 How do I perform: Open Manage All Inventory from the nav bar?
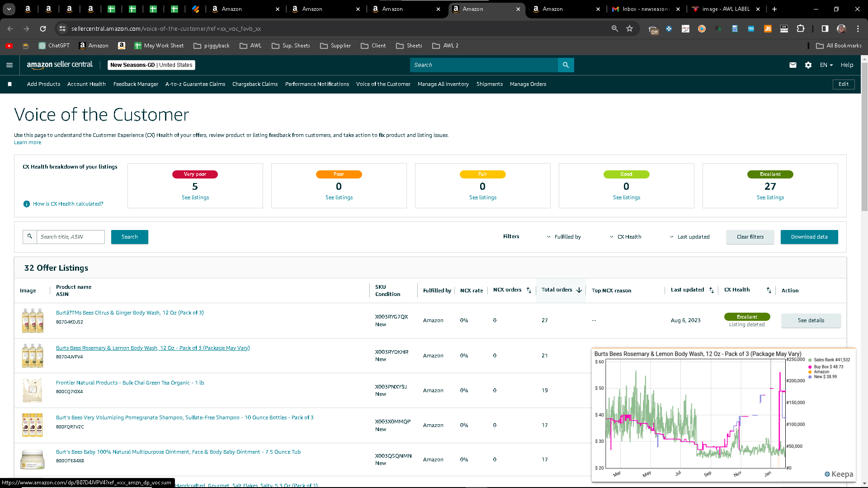pos(443,84)
